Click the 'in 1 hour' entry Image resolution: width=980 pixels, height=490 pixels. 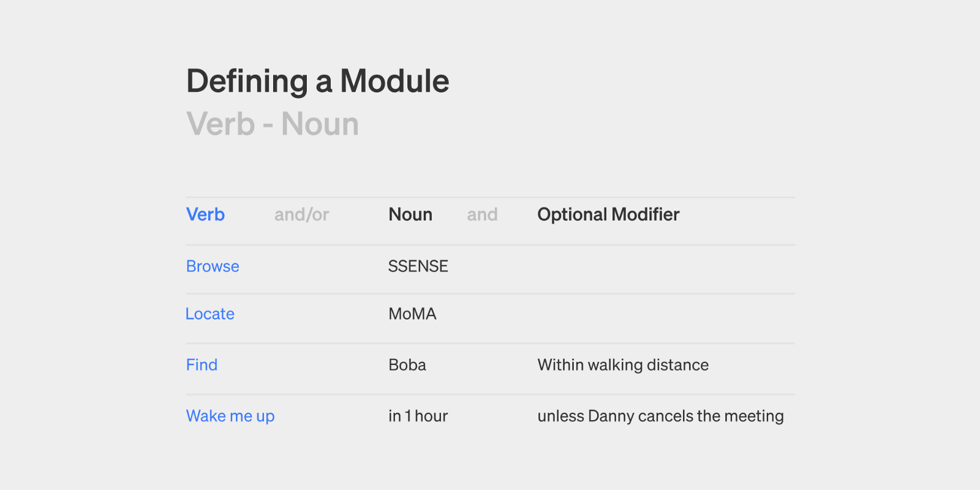pyautogui.click(x=418, y=417)
